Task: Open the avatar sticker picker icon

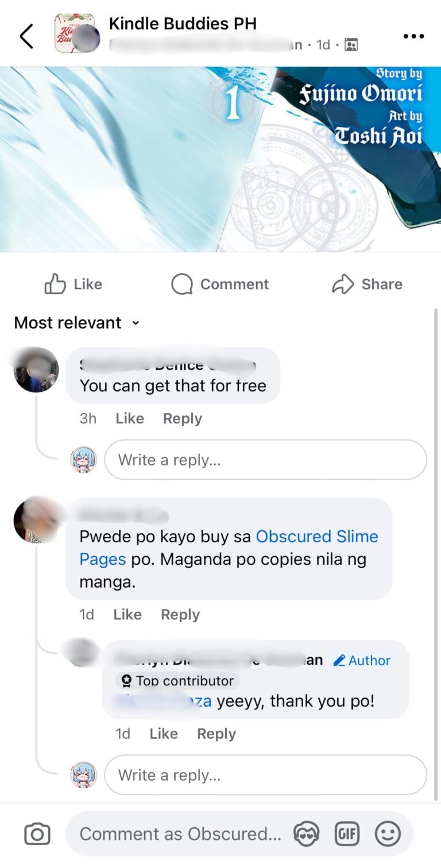Action: tap(306, 834)
